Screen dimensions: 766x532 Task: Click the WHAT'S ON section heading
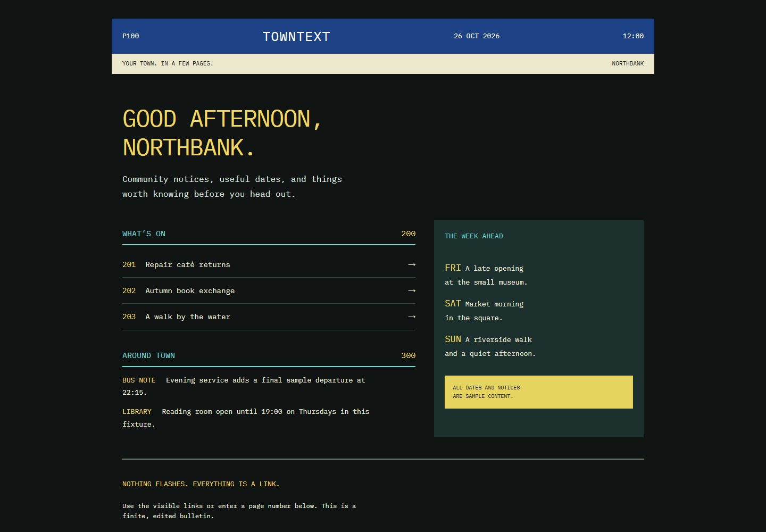144,234
